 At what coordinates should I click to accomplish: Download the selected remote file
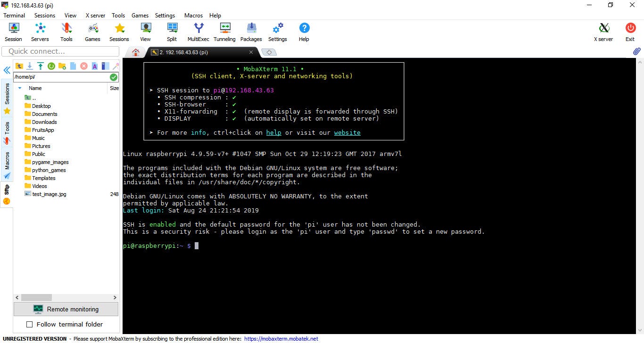coord(30,66)
